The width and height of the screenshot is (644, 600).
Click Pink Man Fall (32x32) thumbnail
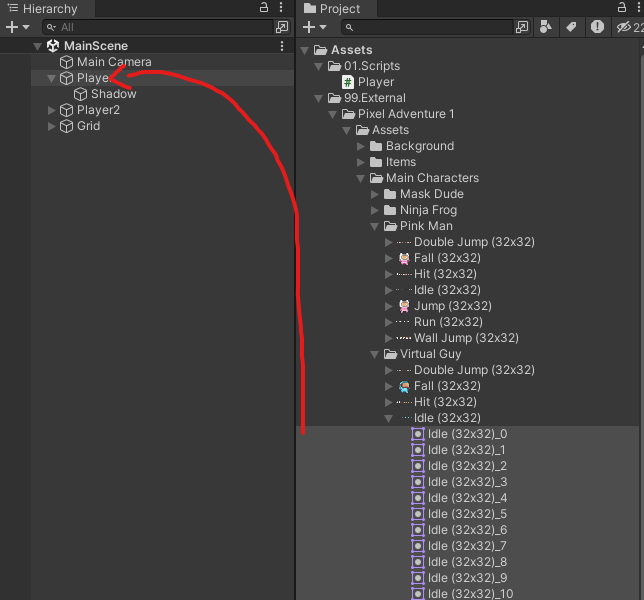[x=404, y=258]
